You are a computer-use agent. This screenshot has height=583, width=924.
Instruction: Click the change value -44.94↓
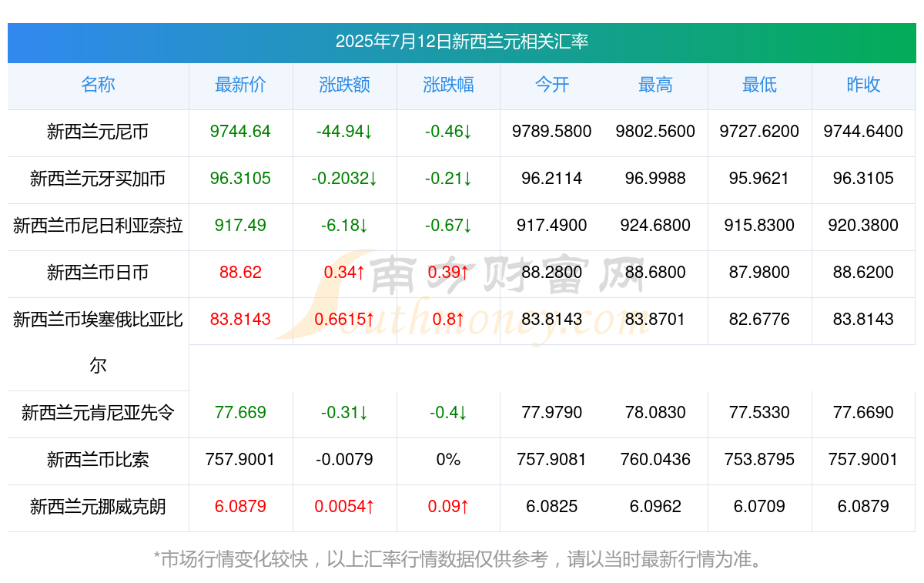pos(344,132)
